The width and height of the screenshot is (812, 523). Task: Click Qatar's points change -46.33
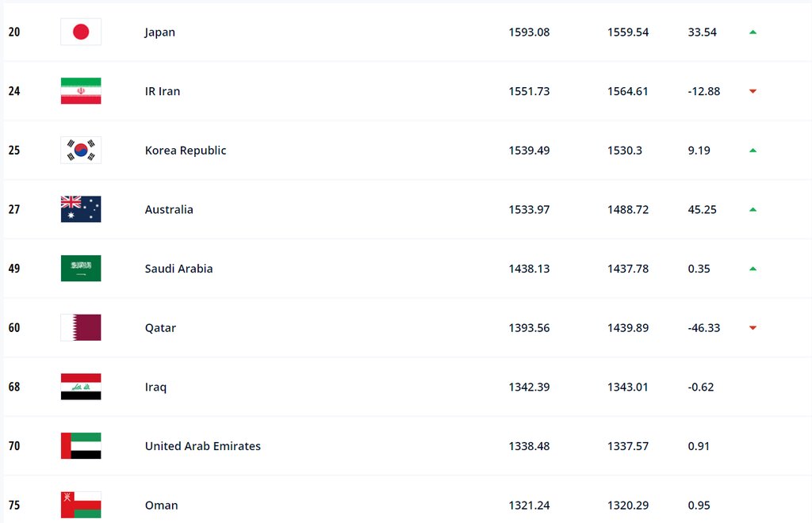pyautogui.click(x=704, y=328)
